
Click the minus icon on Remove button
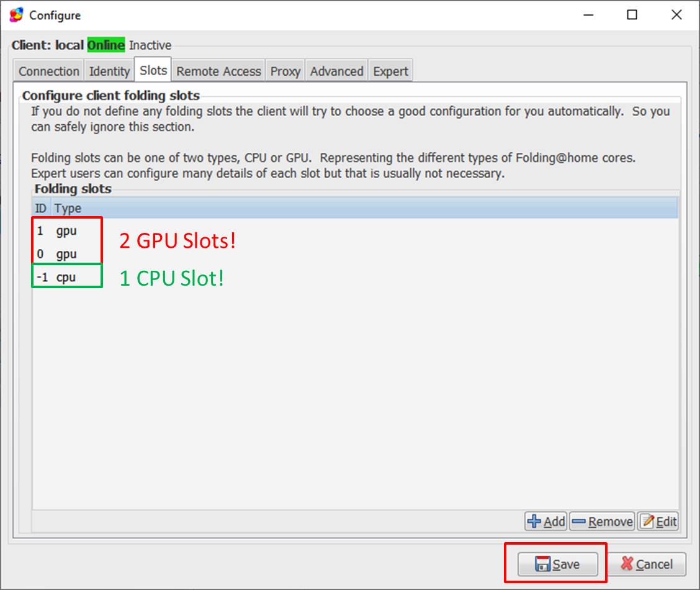pos(580,522)
